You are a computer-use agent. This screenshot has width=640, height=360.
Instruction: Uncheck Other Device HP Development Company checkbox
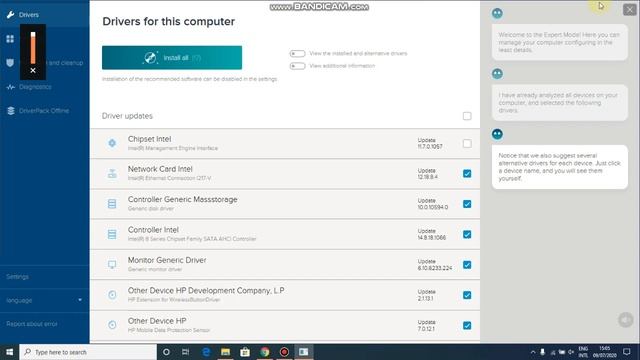click(x=467, y=295)
